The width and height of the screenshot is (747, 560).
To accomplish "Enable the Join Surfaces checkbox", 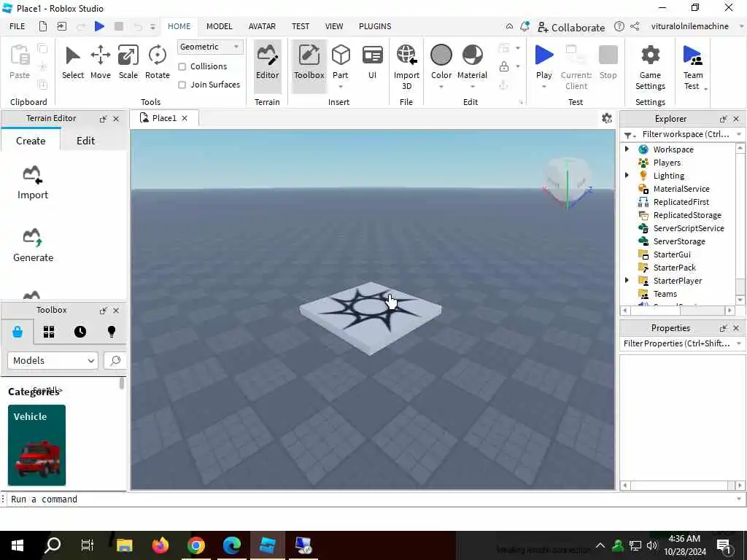I will click(x=182, y=85).
